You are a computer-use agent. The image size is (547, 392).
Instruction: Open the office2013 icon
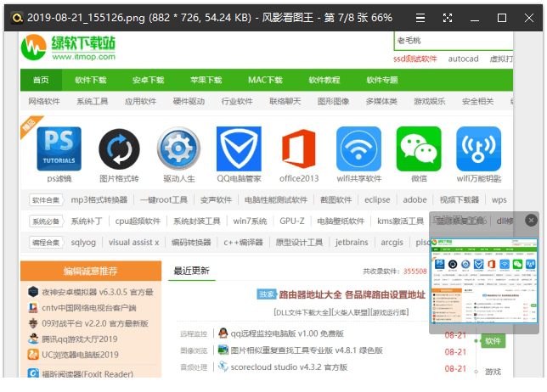click(x=299, y=148)
